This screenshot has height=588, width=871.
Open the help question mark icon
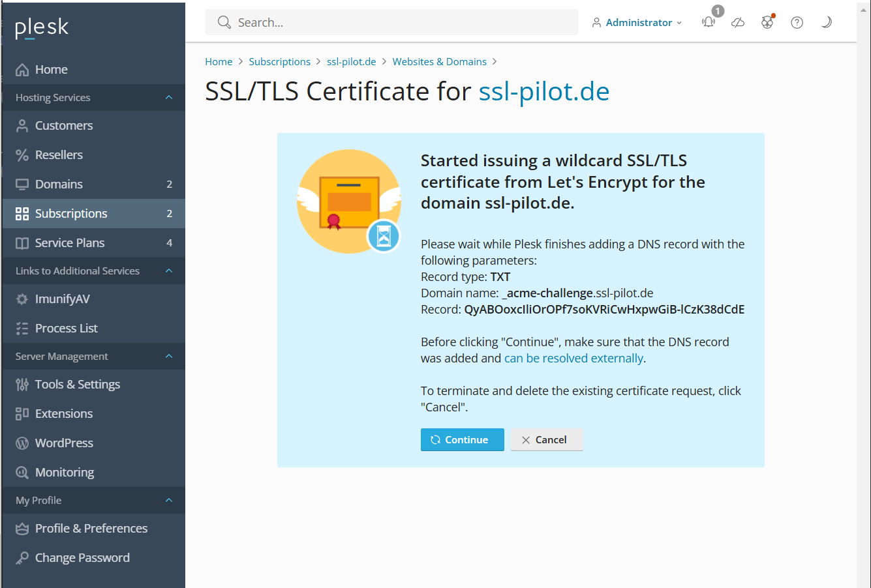(797, 23)
